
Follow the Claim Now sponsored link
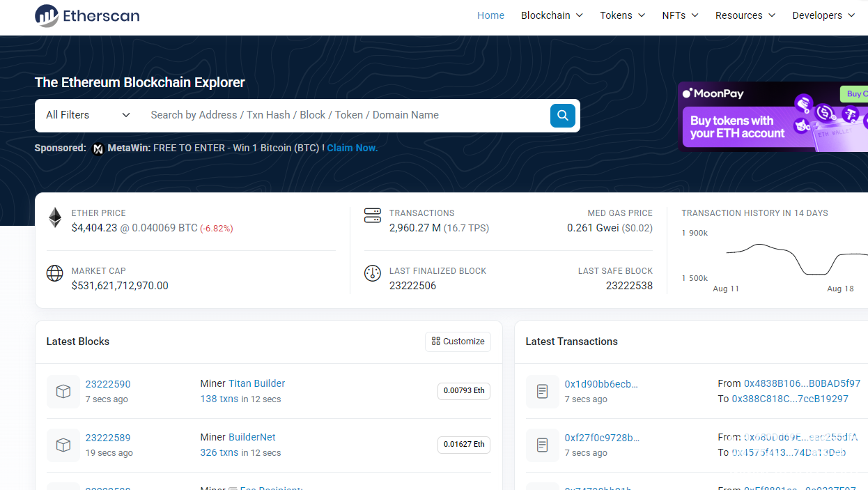tap(352, 148)
